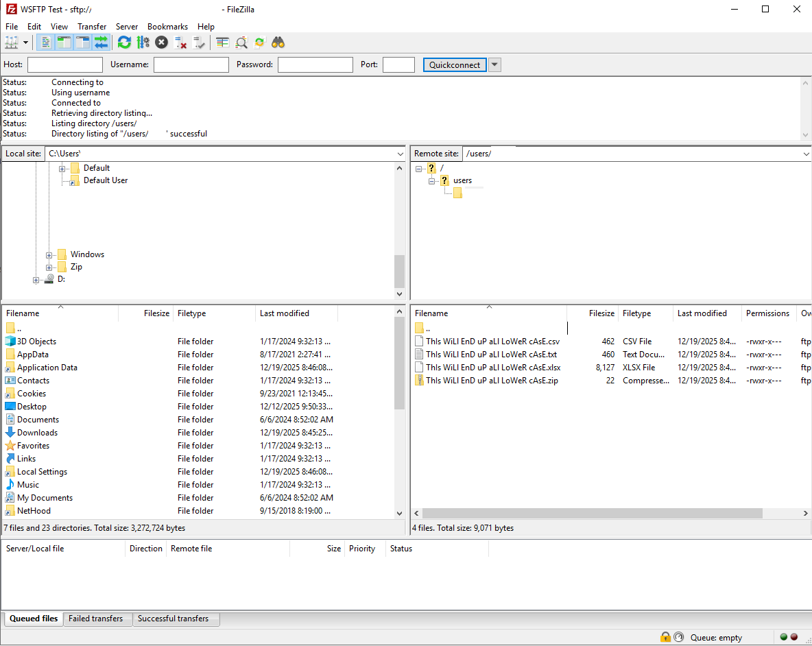Open the Transfer menu
Image resolution: width=812 pixels, height=646 pixels.
coord(92,26)
